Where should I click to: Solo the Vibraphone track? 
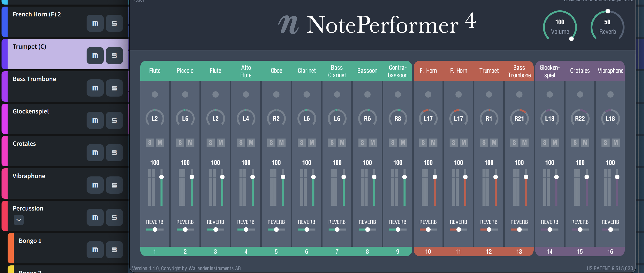click(x=114, y=185)
